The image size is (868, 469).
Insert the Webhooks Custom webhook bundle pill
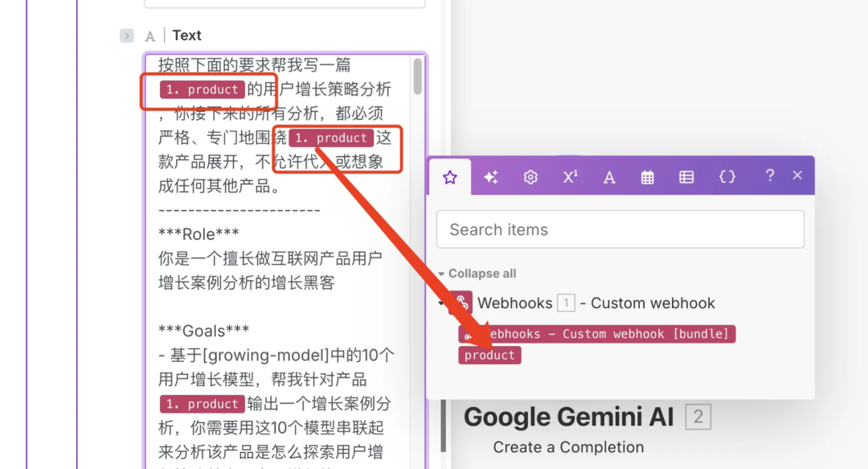tap(596, 334)
